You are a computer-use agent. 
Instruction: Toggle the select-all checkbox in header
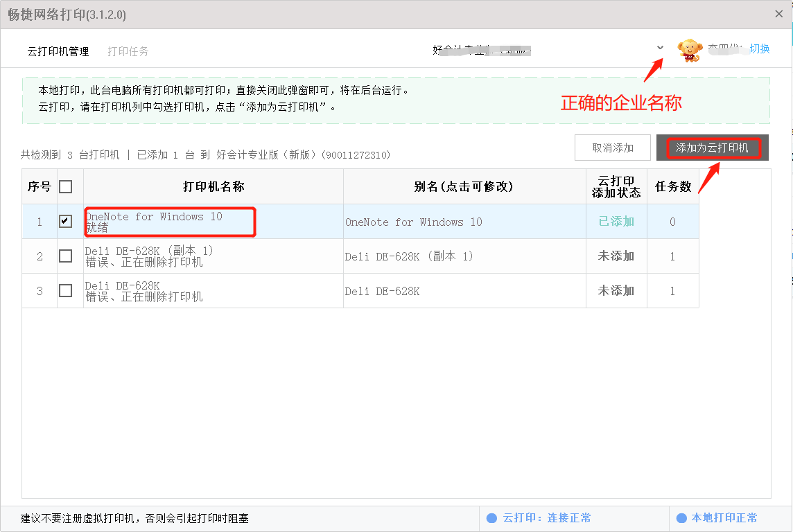pos(65,186)
